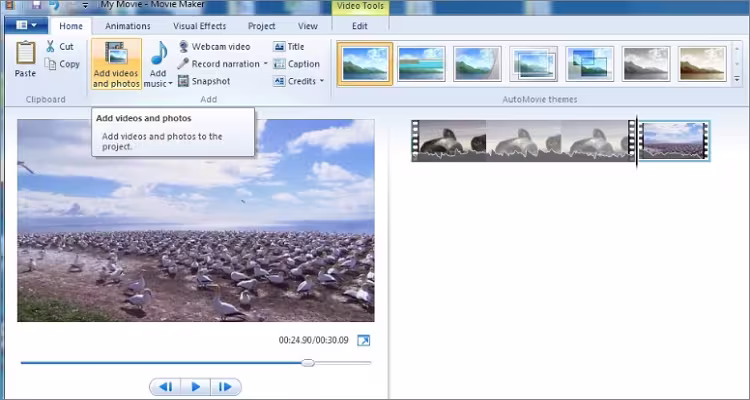Click the 00:24.90/00:30.09 time display

314,340
